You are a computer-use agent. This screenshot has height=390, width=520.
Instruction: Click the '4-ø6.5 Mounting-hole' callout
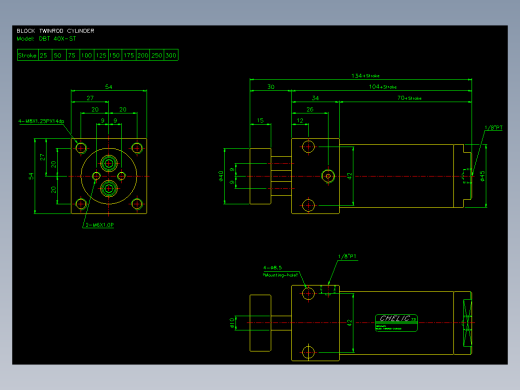tap(280, 271)
